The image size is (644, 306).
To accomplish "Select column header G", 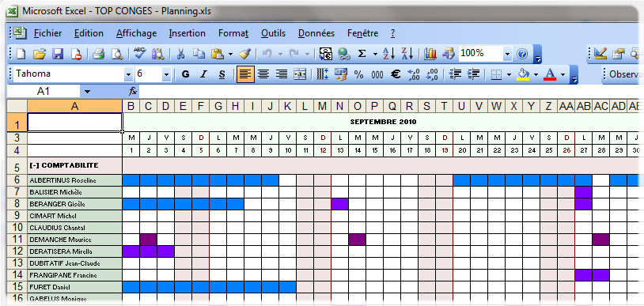I will click(218, 107).
